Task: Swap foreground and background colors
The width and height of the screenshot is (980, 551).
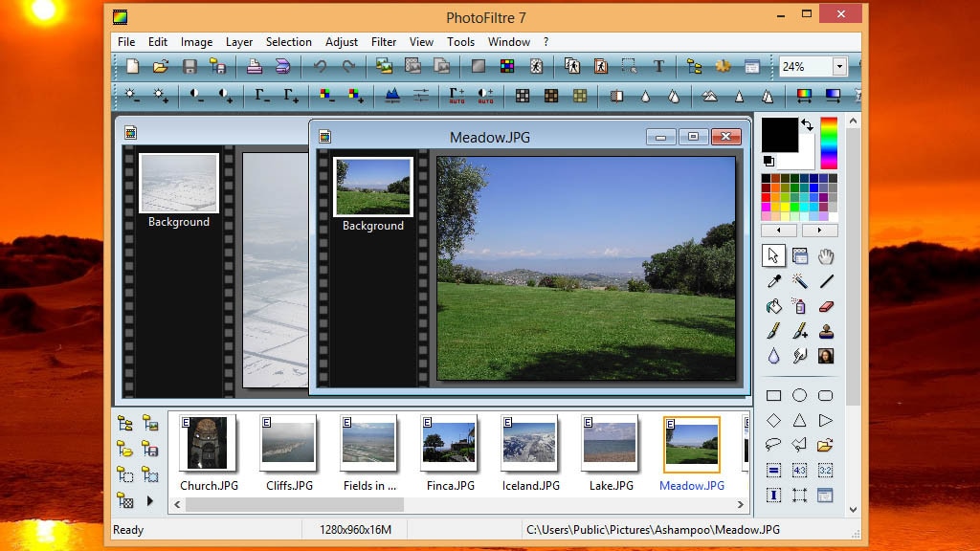Action: [808, 125]
